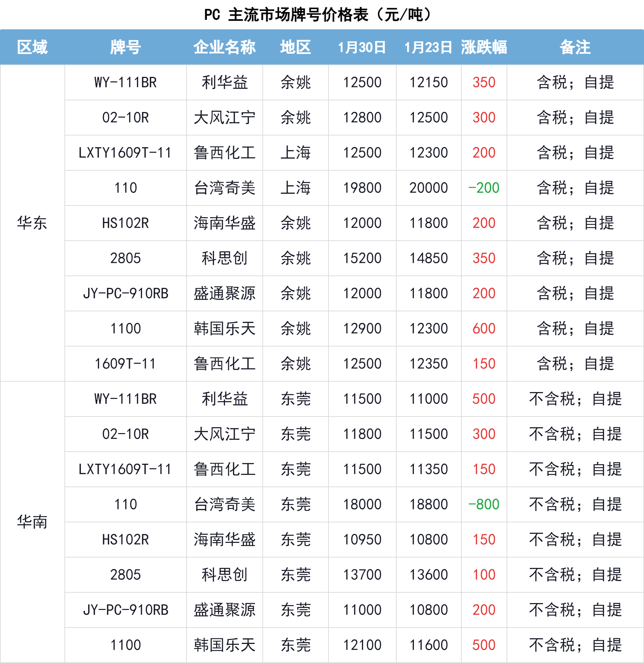Select the 备注 header cell

click(575, 47)
